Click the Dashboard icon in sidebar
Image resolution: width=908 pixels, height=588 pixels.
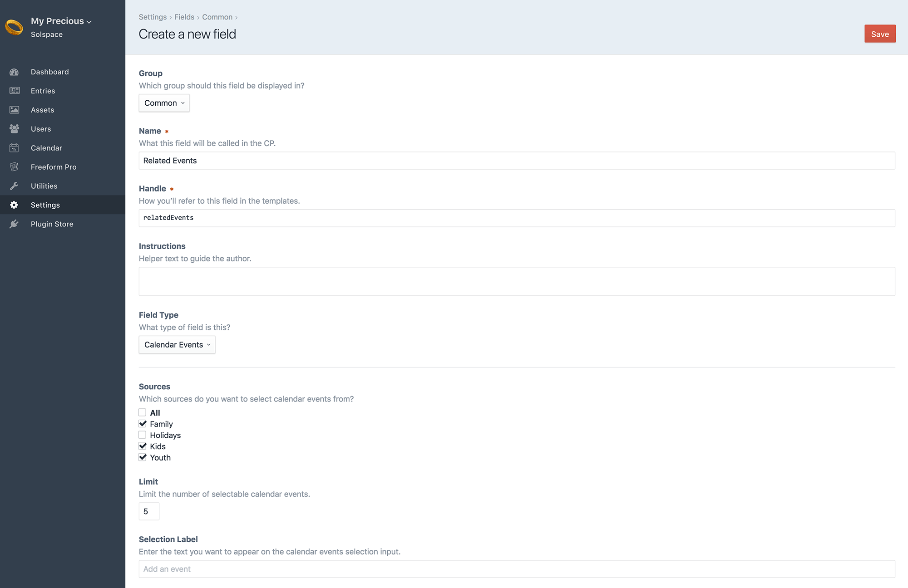click(x=15, y=71)
